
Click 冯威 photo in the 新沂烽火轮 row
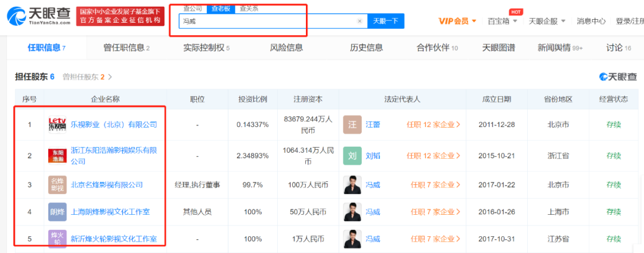tap(352, 239)
